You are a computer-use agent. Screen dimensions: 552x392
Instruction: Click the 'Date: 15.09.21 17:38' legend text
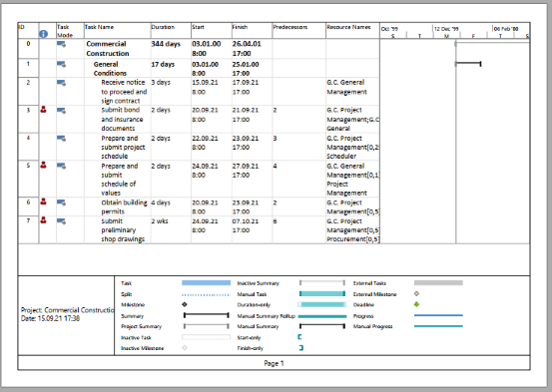[50, 318]
